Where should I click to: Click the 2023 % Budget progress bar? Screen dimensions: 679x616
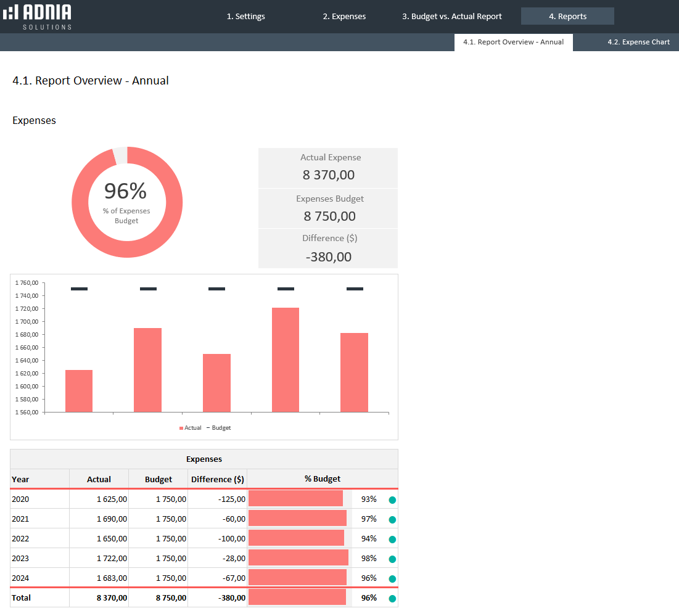point(298,558)
